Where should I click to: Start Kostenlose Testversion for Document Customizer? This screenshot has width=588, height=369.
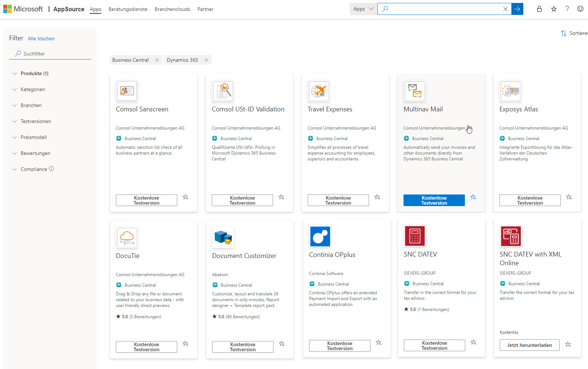tap(243, 347)
